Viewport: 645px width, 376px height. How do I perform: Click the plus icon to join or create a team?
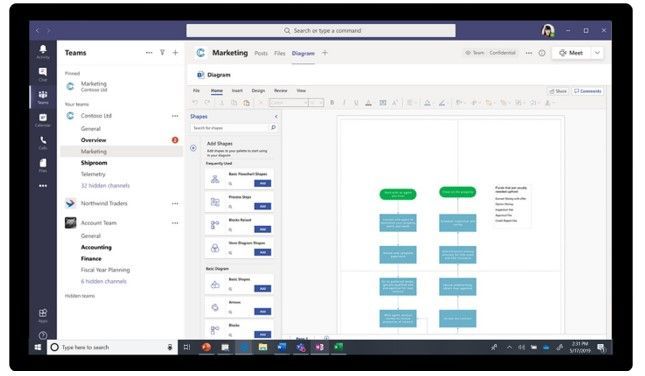(x=175, y=53)
